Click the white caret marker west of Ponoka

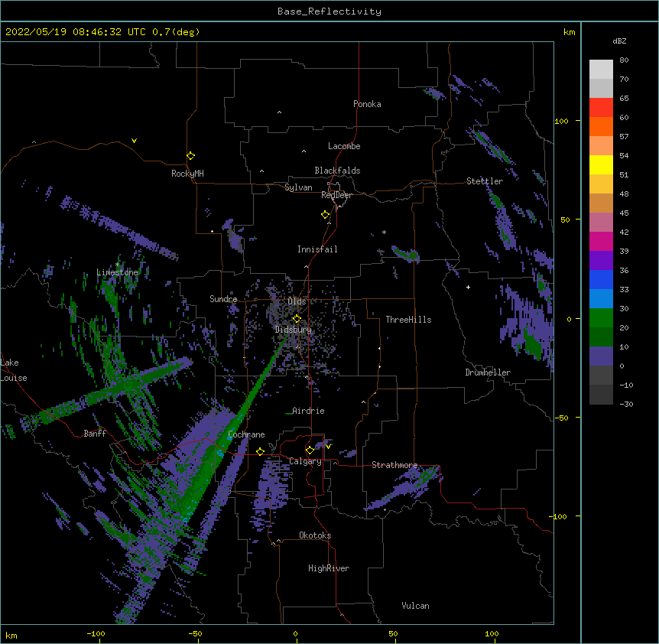pyautogui.click(x=279, y=112)
